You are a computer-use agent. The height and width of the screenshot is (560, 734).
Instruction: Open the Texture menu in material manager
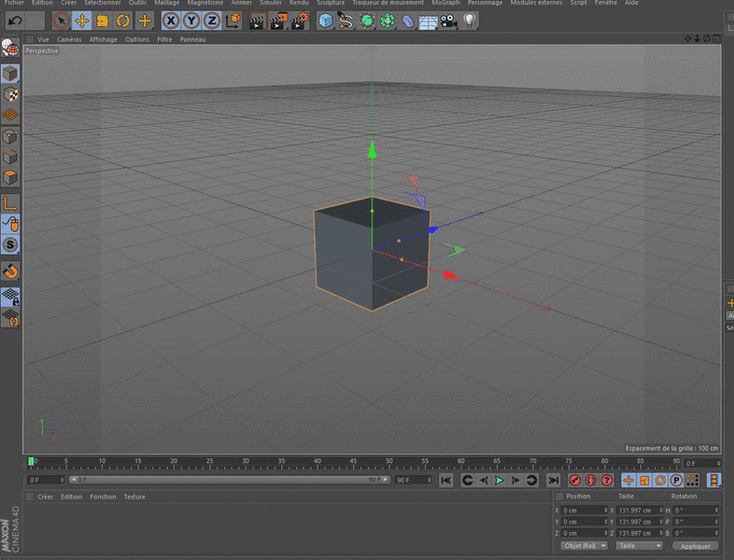(134, 497)
